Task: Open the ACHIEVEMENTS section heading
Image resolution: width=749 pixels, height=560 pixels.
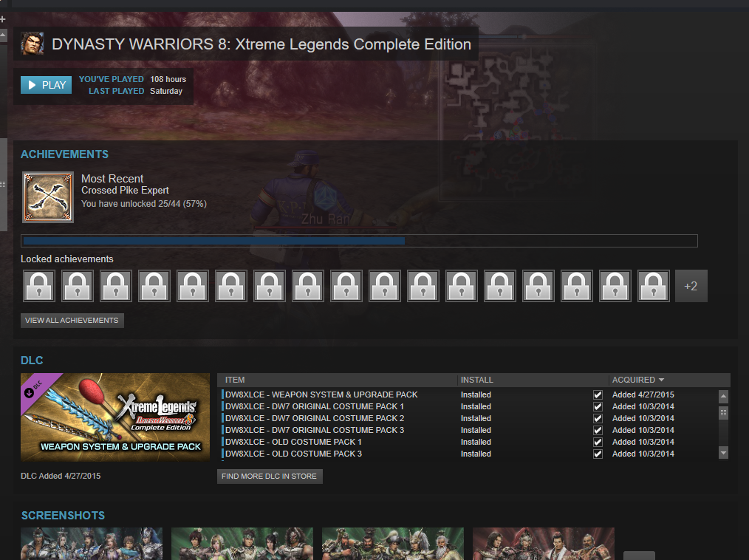Action: (64, 154)
